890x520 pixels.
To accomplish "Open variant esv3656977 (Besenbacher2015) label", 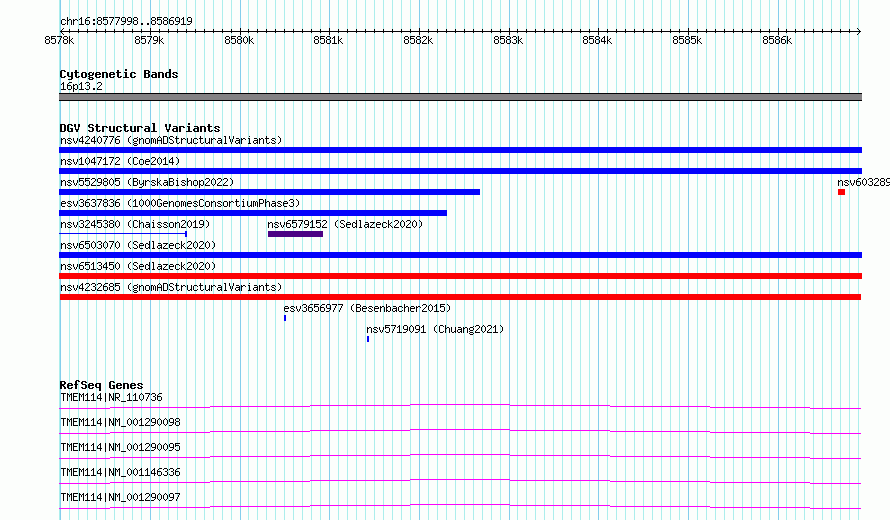I will [367, 308].
